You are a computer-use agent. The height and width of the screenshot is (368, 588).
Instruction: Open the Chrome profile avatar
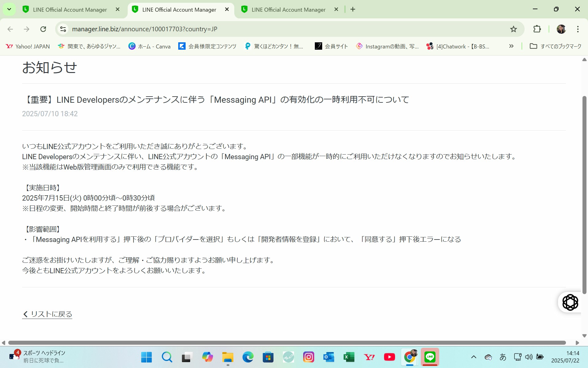(x=561, y=29)
